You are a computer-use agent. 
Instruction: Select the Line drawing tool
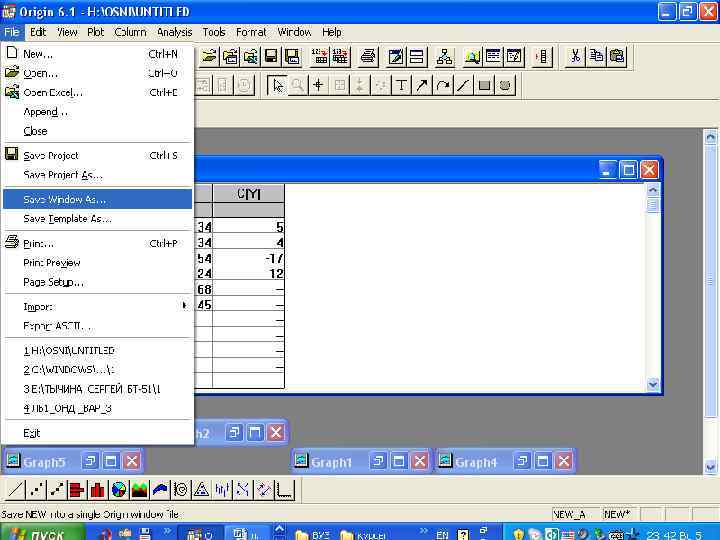pyautogui.click(x=463, y=85)
